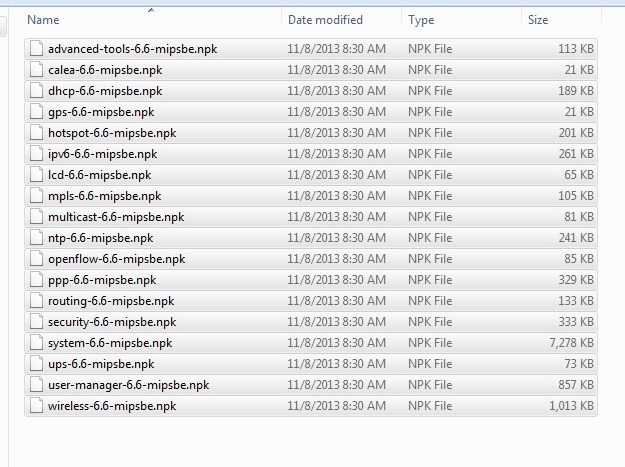Sort files by the Size column
The image size is (625, 467).
pos(538,20)
